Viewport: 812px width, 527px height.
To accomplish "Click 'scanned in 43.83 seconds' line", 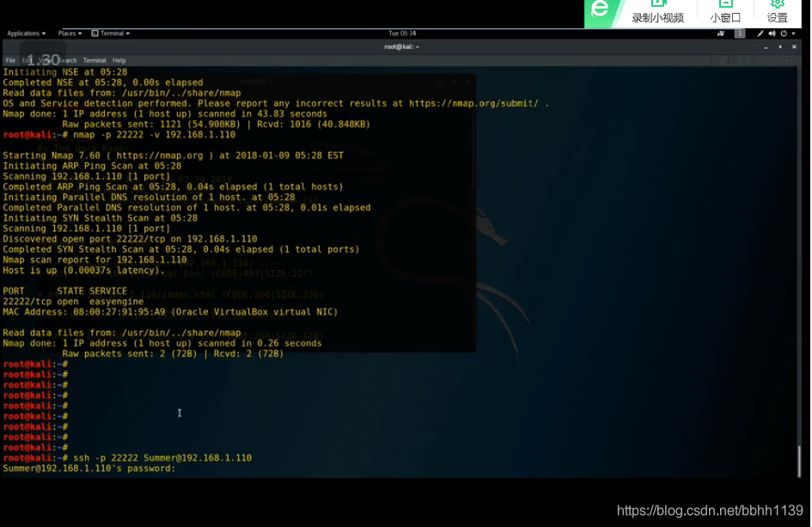I will 165,114.
